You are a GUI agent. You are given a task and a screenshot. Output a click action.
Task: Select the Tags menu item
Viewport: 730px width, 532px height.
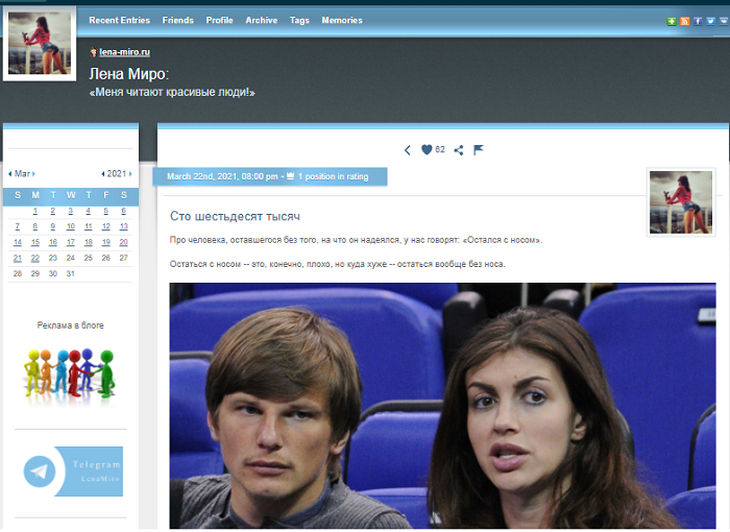tap(299, 20)
